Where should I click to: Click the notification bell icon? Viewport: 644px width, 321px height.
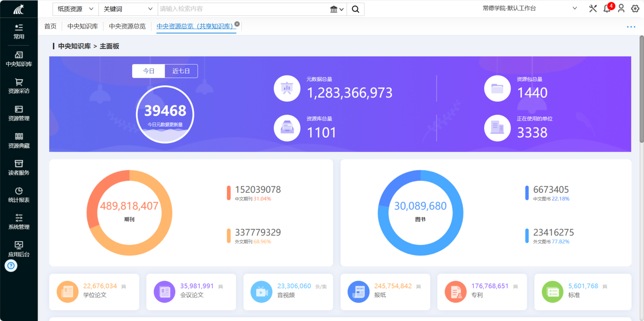pos(607,8)
